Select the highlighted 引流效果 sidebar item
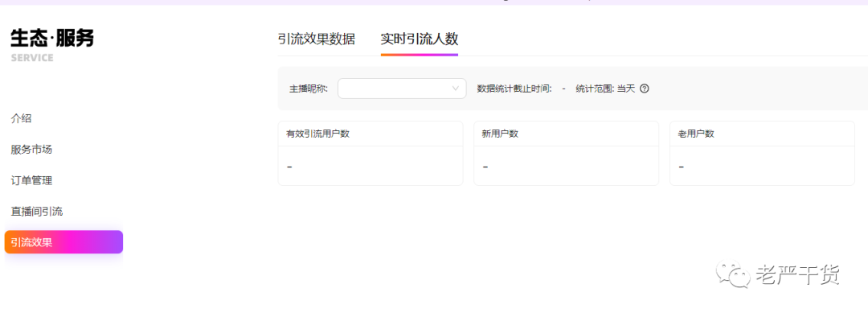The image size is (868, 313). [63, 242]
